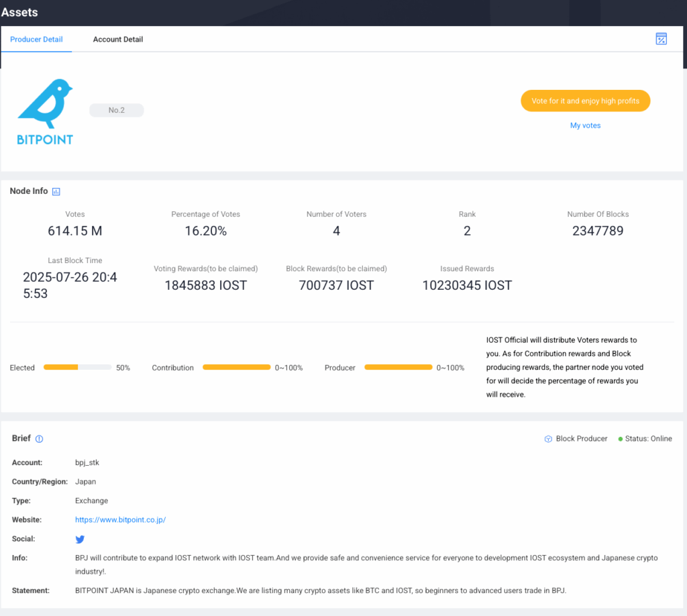Screen dimensions: 687x616
Task: Select the 614.15 M votes value
Action: pyautogui.click(x=75, y=231)
